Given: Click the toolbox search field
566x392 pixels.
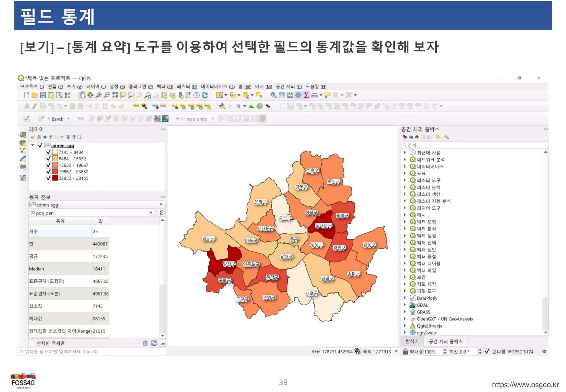Looking at the screenshot, I should click(474, 145).
